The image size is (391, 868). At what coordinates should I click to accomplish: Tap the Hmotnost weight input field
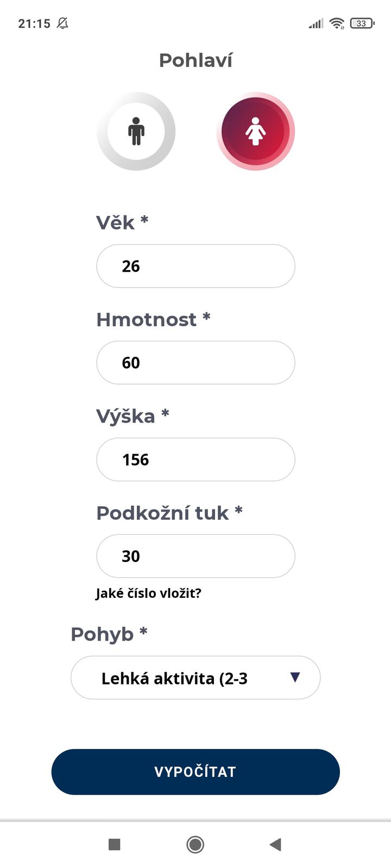tap(195, 362)
